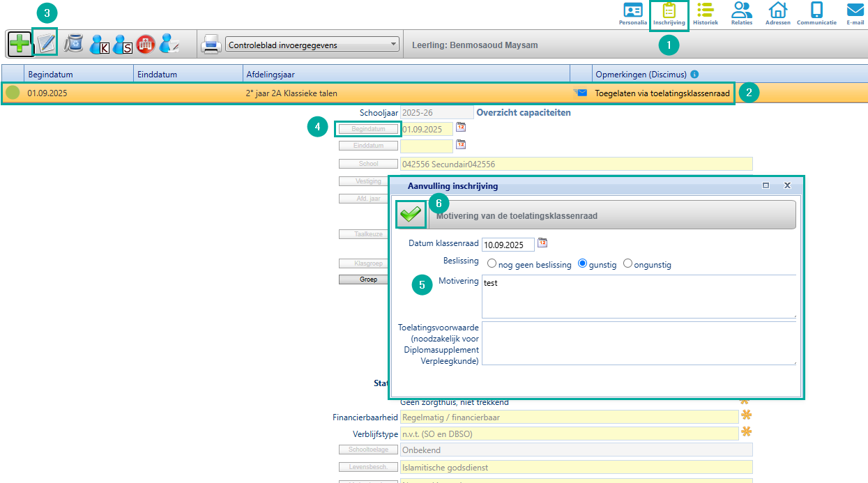The image size is (868, 483).
Task: Click Motivering van de toelatingsklassenraad header bar
Action: [613, 215]
